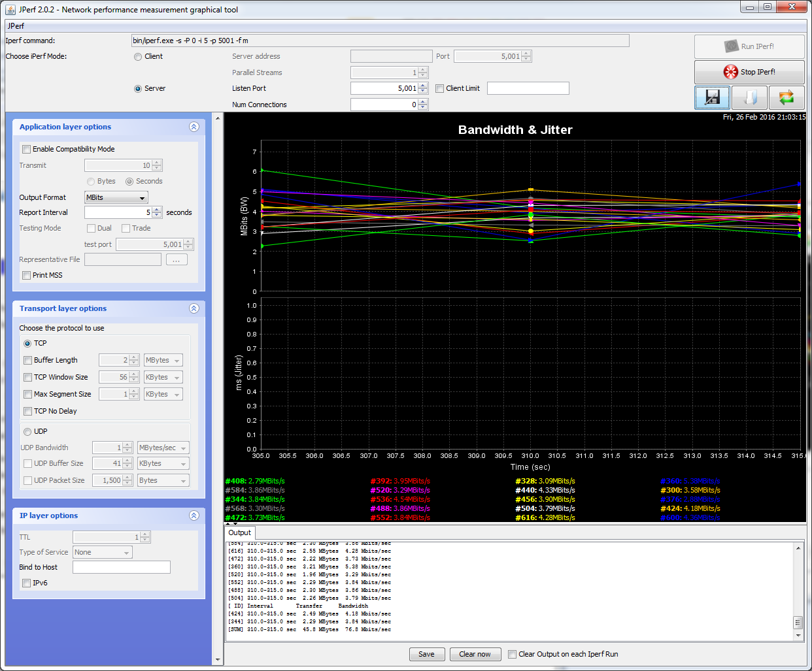Viewport: 812px width, 671px height.
Task: Click the orange-green arrows restore defaults icon
Action: (786, 97)
